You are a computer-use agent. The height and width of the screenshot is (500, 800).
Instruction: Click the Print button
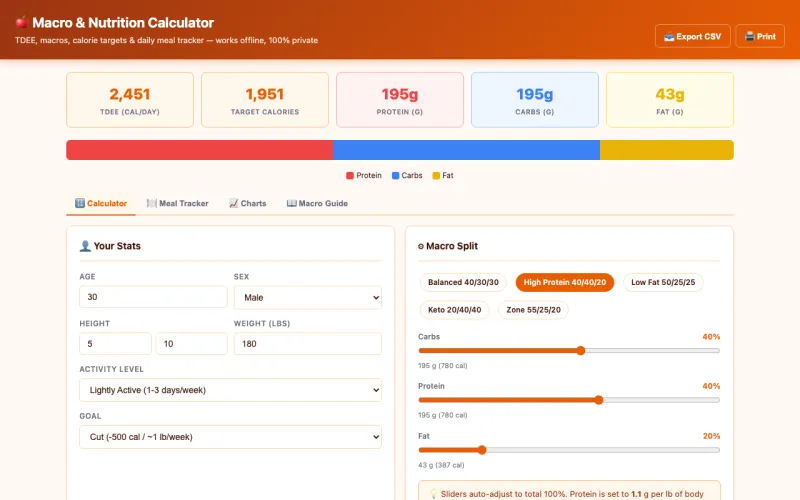pos(760,36)
